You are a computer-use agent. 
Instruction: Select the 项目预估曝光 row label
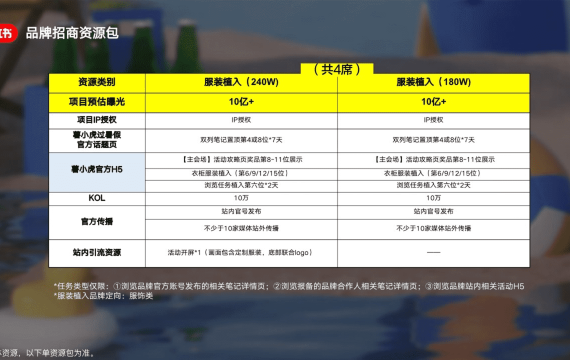[x=97, y=102]
